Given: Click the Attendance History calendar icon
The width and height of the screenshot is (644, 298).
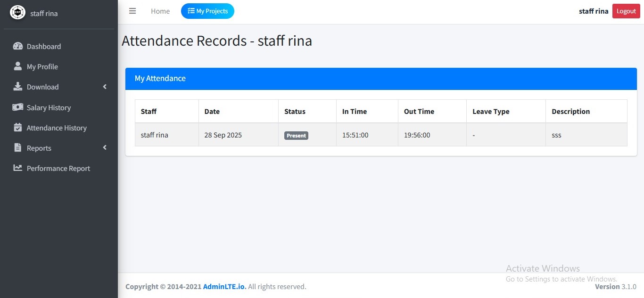Looking at the screenshot, I should [x=18, y=128].
